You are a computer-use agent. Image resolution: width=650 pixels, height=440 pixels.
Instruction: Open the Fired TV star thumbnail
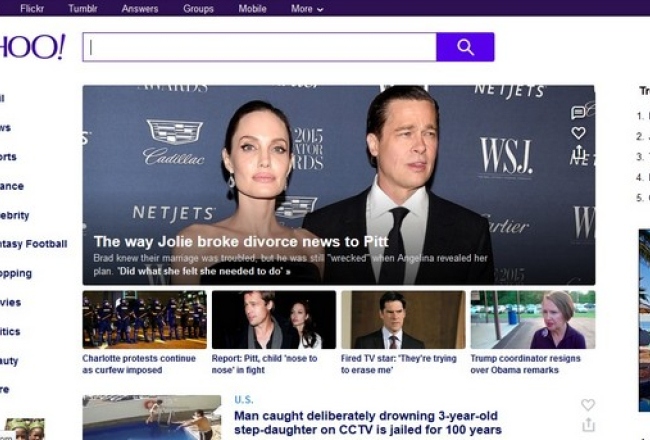point(403,319)
